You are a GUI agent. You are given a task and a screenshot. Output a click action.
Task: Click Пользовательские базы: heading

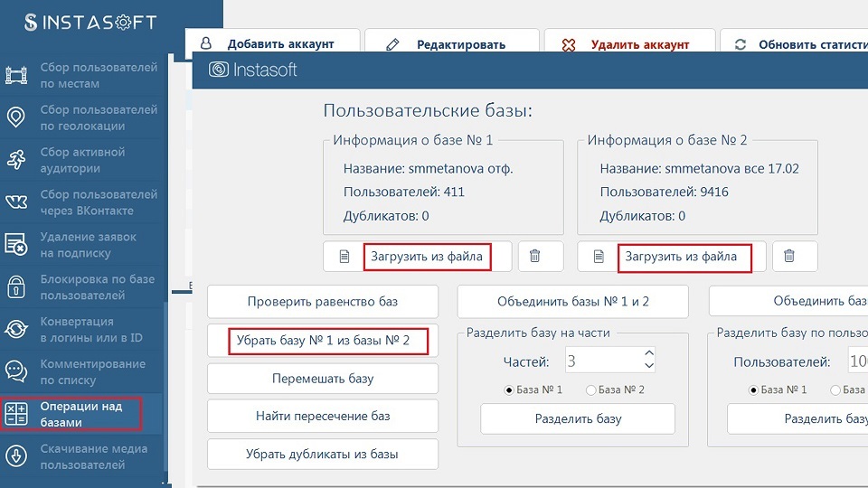(428, 110)
